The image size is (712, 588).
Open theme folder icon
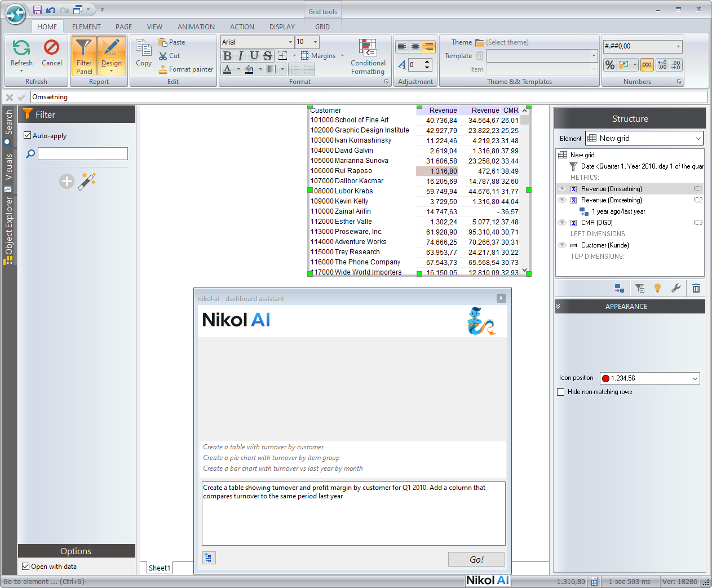[x=480, y=43]
